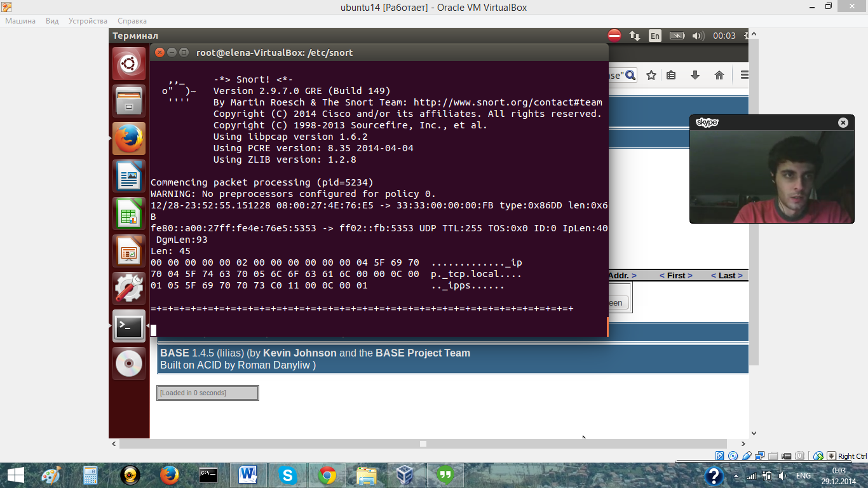This screenshot has height=488, width=868.
Task: Switch to Terminal in the launcher
Action: [129, 325]
